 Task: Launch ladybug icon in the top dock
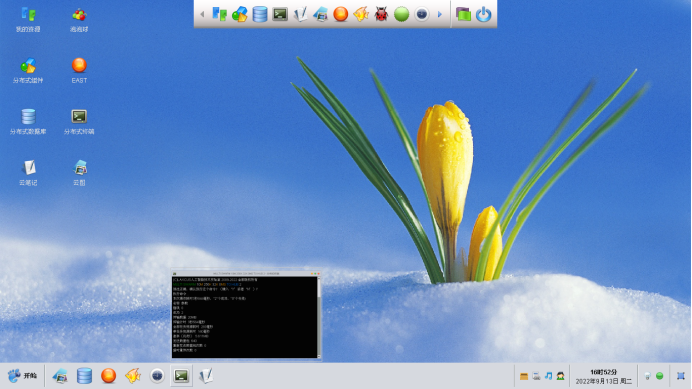point(381,14)
